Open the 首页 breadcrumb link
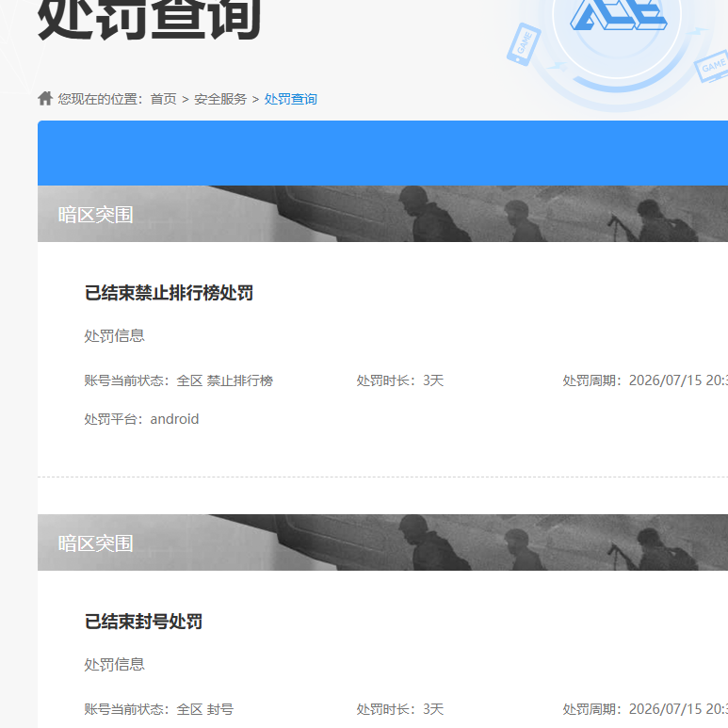The image size is (728, 728). click(164, 99)
